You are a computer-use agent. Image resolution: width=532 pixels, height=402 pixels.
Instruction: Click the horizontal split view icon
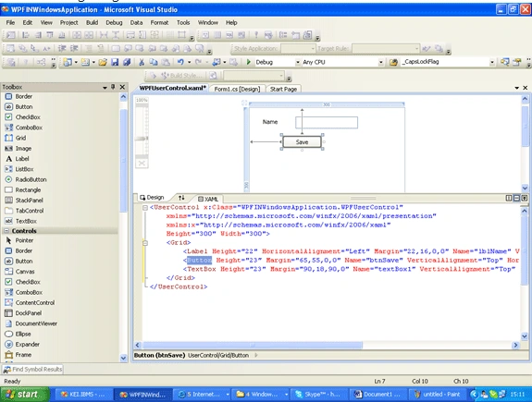pos(516,198)
